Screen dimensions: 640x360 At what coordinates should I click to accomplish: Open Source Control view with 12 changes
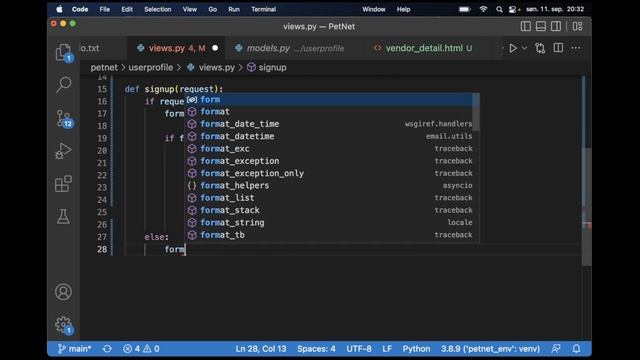click(64, 118)
